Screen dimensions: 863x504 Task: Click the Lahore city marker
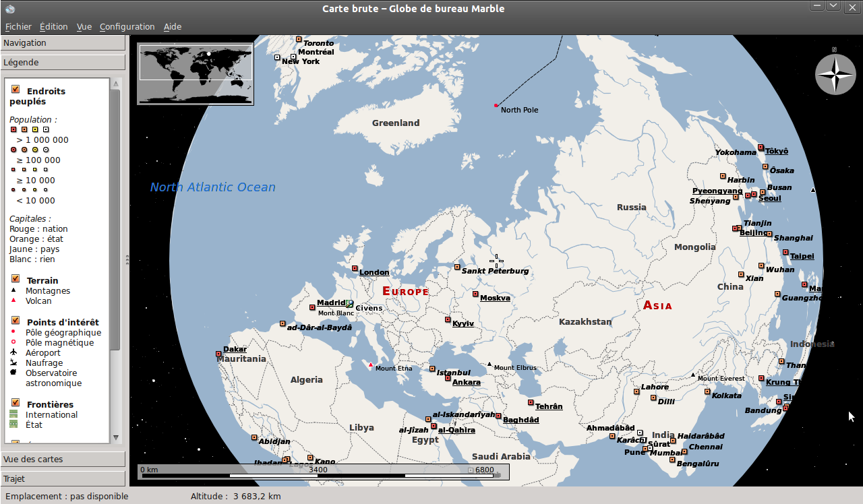coord(636,391)
